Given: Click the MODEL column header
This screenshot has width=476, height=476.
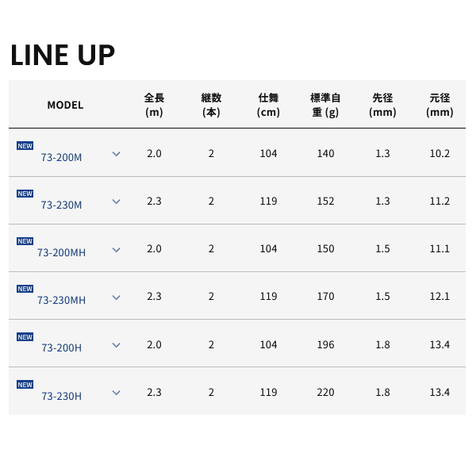Looking at the screenshot, I should click(x=65, y=105).
